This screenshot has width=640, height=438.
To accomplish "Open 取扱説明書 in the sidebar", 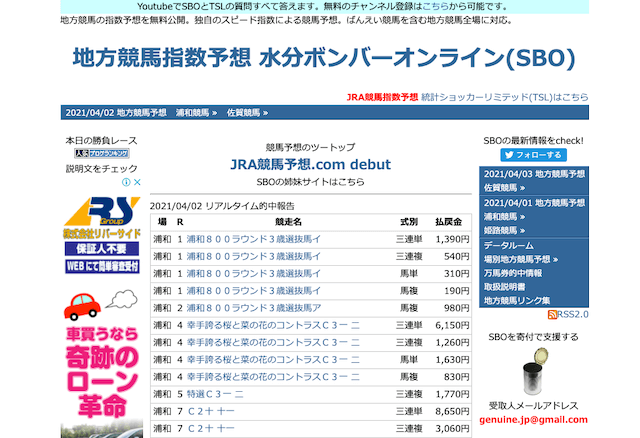I will coord(504,287).
